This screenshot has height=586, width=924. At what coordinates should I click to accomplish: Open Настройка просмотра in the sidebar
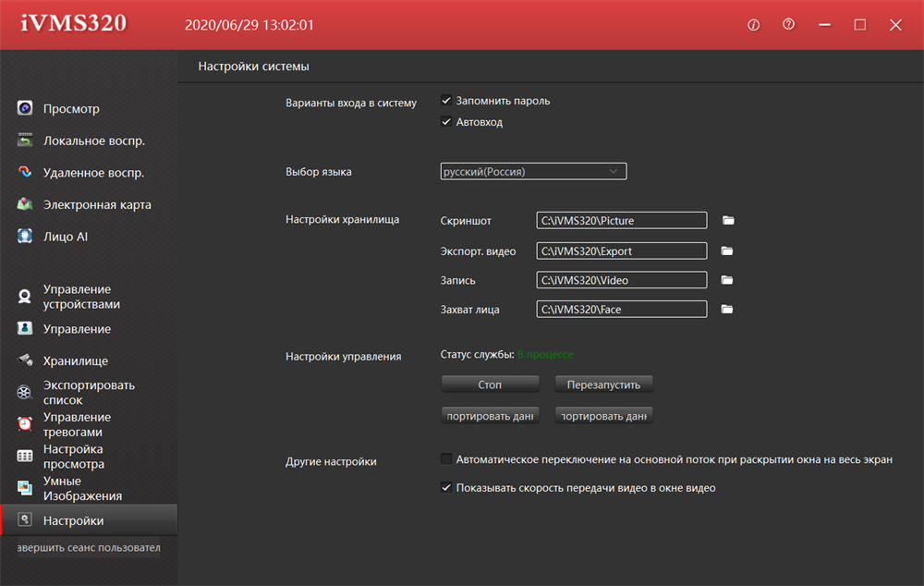pyautogui.click(x=89, y=456)
